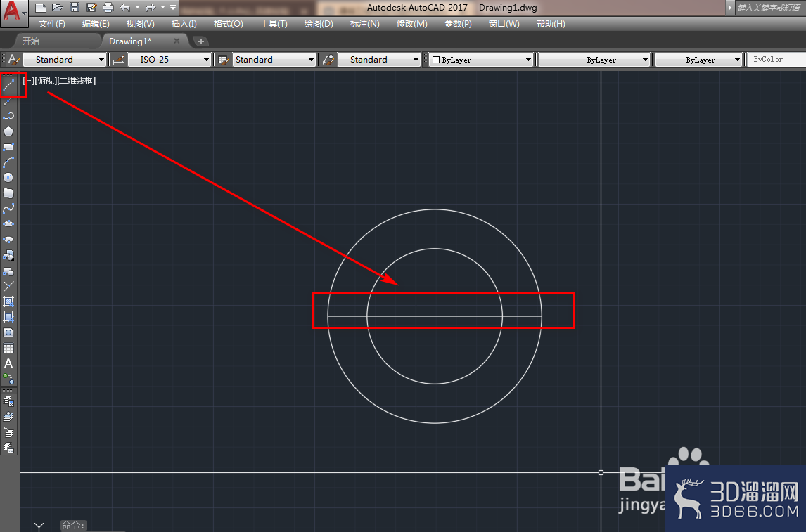Viewport: 806px width, 532px height.
Task: Close the Drawing1* tab
Action: tap(177, 41)
